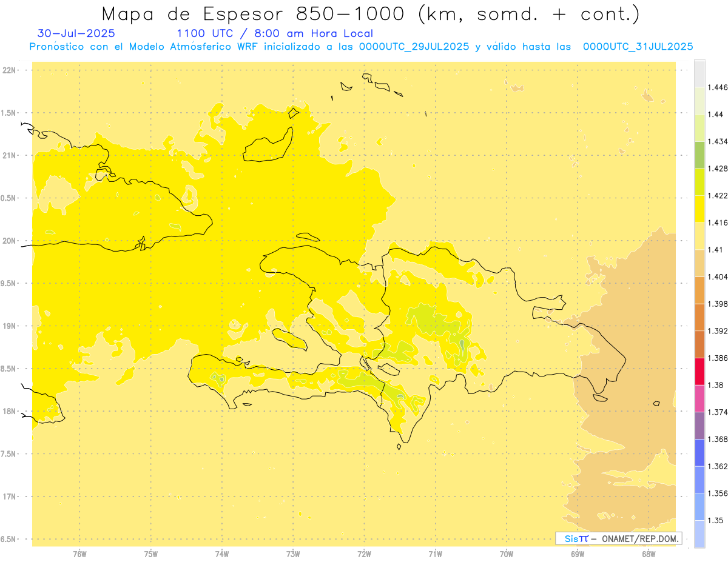
Task: Click the colorbar value '1.41'
Action: pyautogui.click(x=716, y=250)
